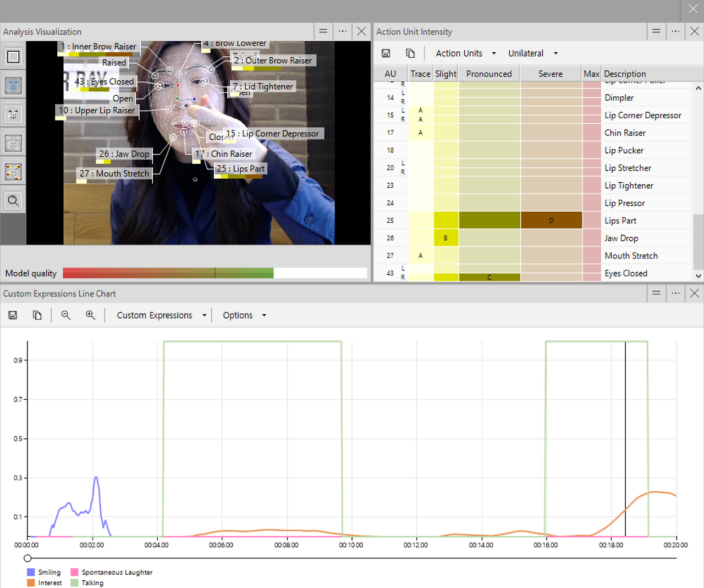Screen dimensions: 704x588
Task: Open the Unilateral dropdown
Action: point(532,53)
